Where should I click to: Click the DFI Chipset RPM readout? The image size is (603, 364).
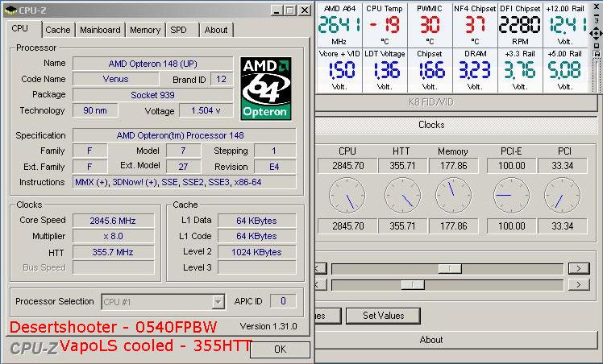click(x=520, y=25)
